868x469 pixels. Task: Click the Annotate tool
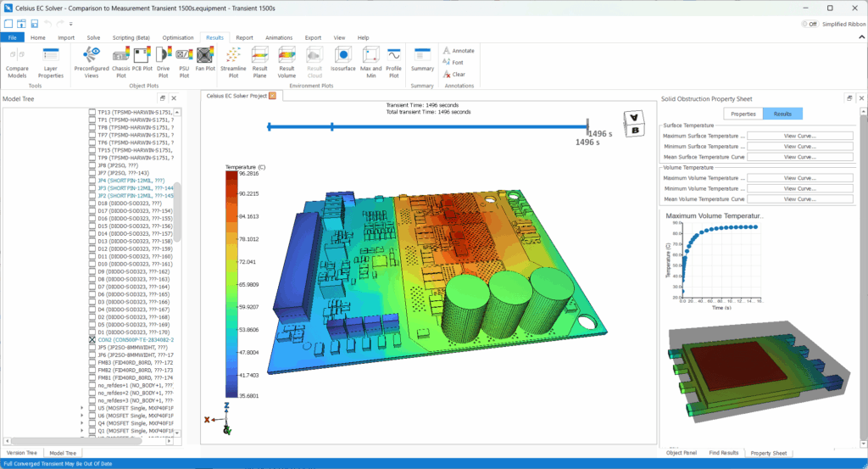coord(459,50)
